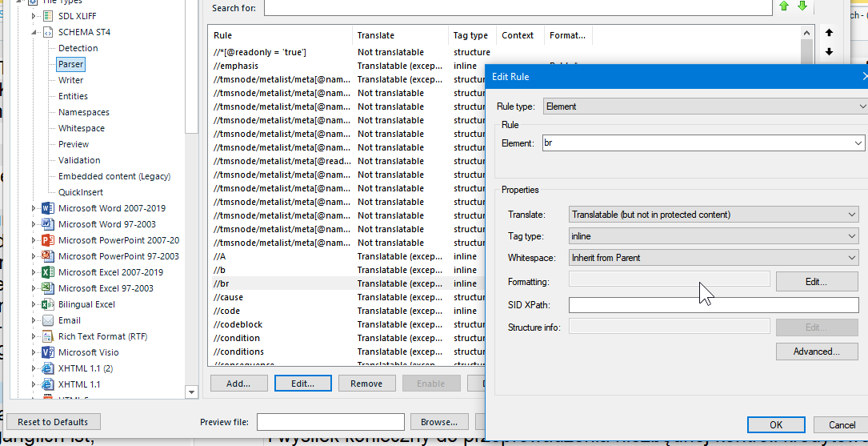Move rule up with black arrow
This screenshot has width=868, height=446.
click(x=829, y=33)
